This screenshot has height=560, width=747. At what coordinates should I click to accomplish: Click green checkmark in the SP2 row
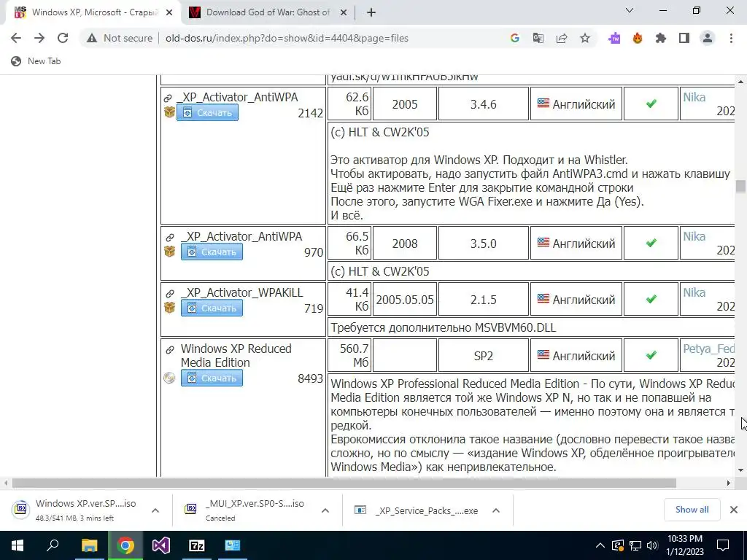point(651,355)
